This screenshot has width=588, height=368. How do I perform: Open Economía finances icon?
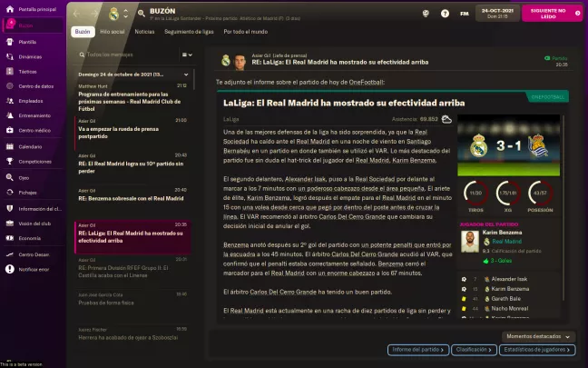[x=10, y=238]
